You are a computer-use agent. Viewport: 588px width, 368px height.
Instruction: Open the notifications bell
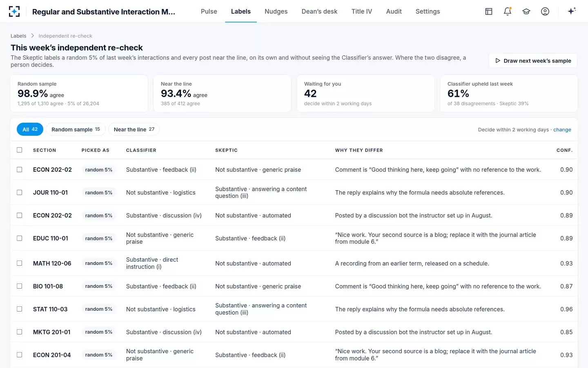click(x=508, y=11)
